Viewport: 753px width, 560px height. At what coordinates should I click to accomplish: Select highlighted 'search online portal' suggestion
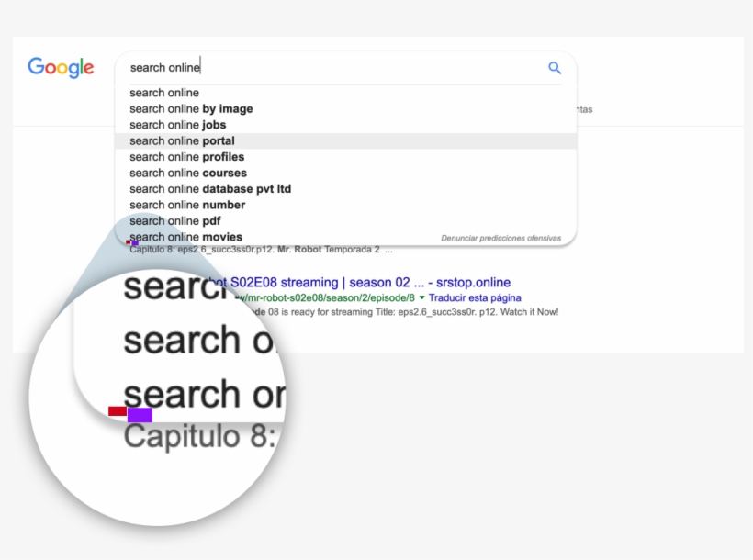pyautogui.click(x=183, y=141)
